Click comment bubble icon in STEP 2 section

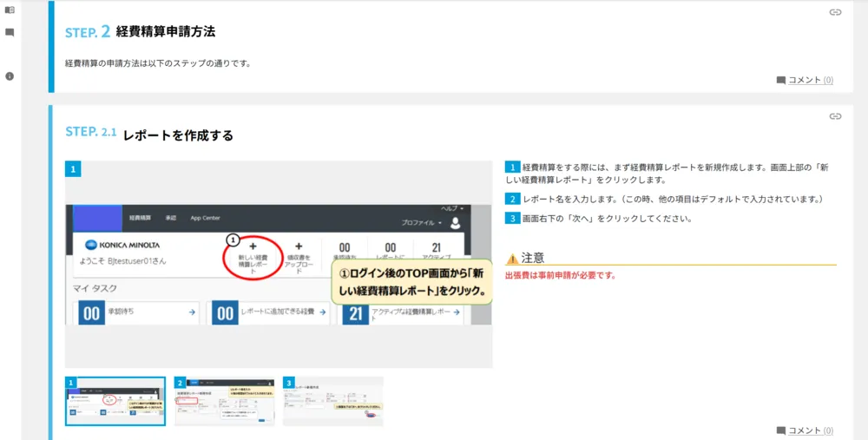coord(781,80)
